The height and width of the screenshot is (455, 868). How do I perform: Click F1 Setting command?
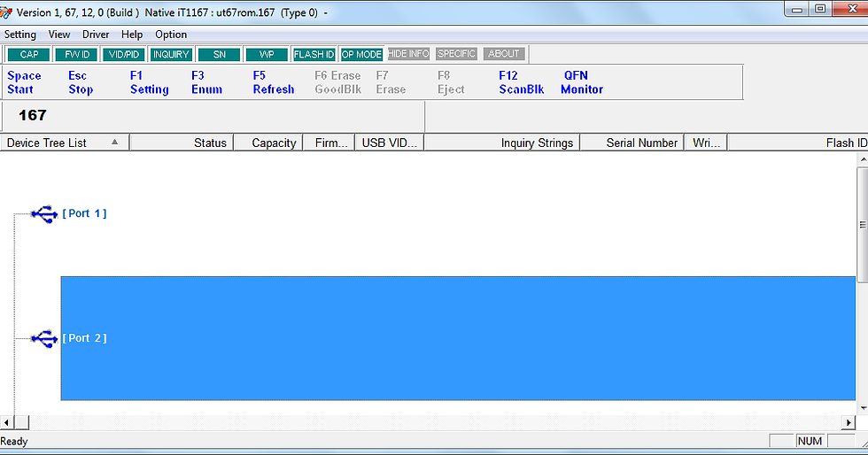click(150, 82)
